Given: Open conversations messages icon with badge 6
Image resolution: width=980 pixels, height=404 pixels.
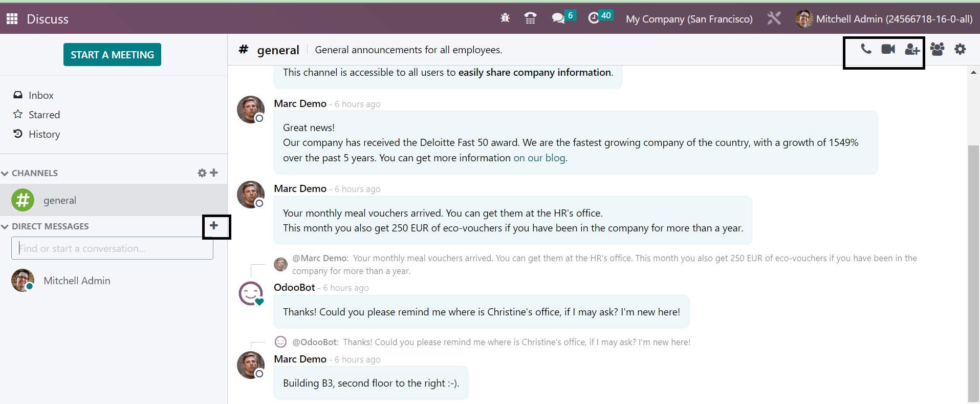Looking at the screenshot, I should pos(558,18).
